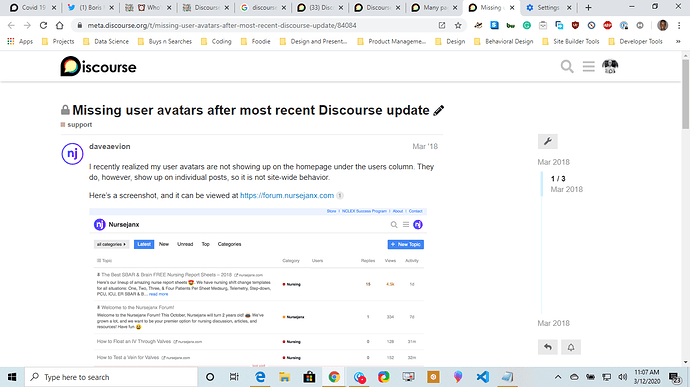Open topic admin wrench actions
The image size is (690, 387).
pyautogui.click(x=547, y=141)
